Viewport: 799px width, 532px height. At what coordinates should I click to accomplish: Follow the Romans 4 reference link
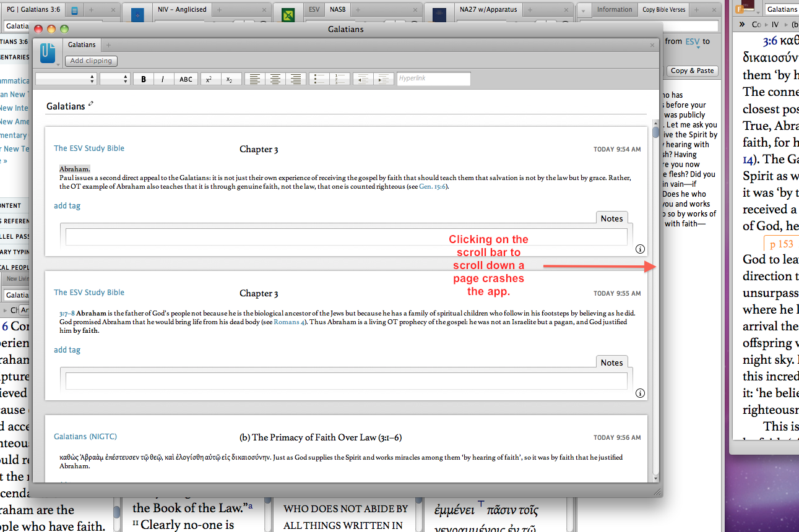(289, 322)
